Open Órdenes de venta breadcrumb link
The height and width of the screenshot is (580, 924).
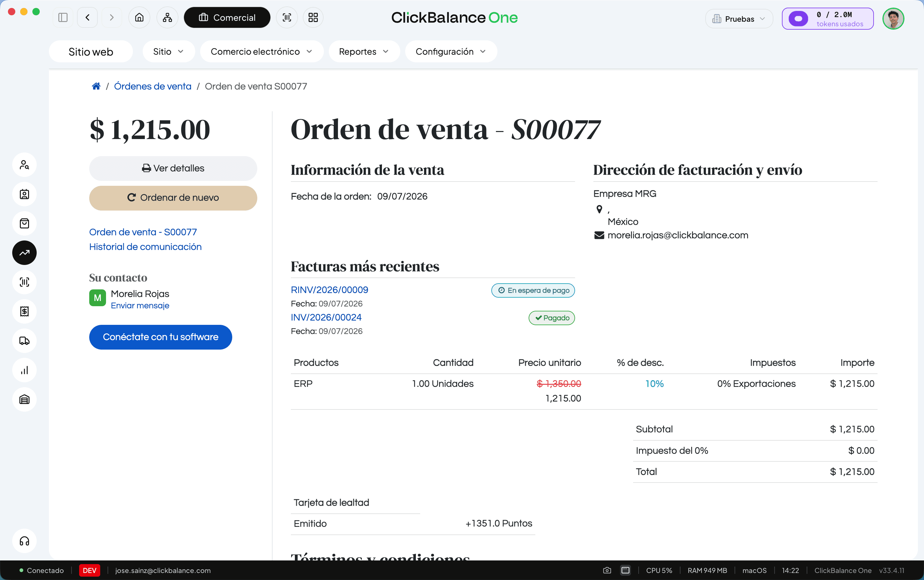[153, 86]
